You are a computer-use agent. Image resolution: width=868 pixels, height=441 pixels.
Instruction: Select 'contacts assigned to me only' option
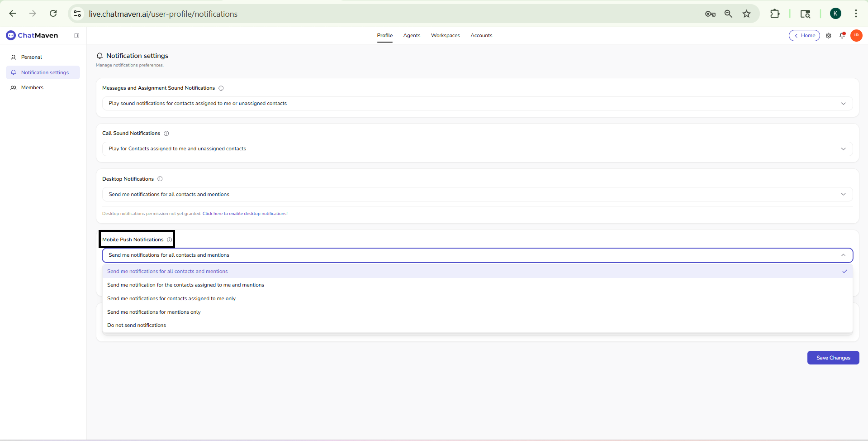point(171,299)
